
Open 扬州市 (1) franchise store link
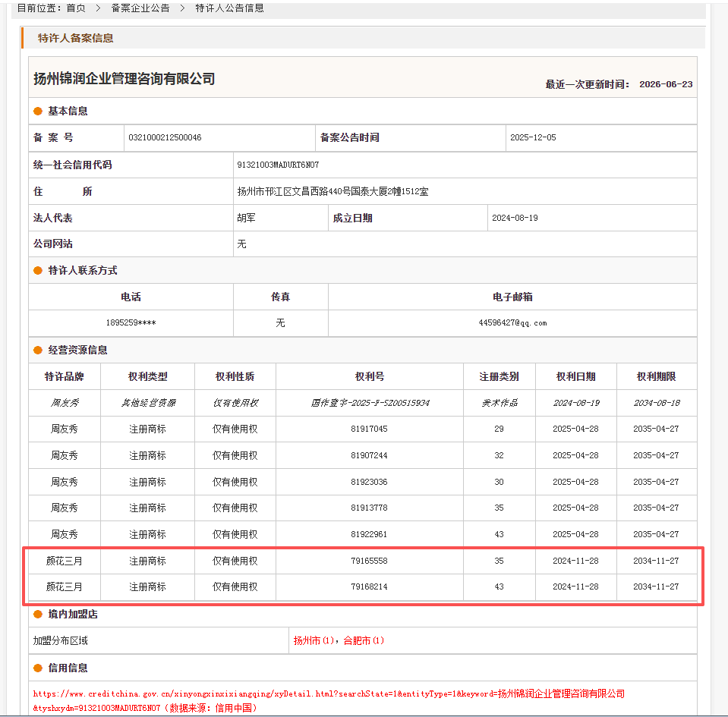[314, 640]
